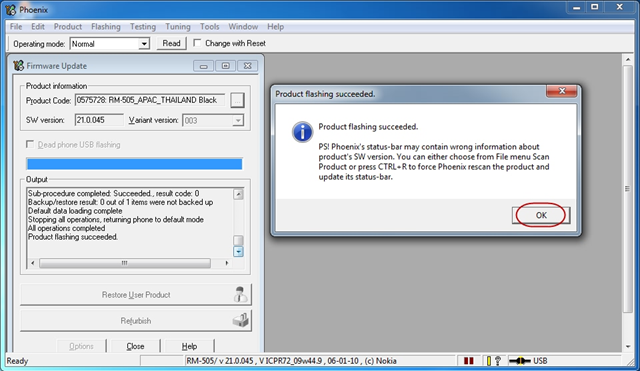Click the Product Code input field

(150, 100)
